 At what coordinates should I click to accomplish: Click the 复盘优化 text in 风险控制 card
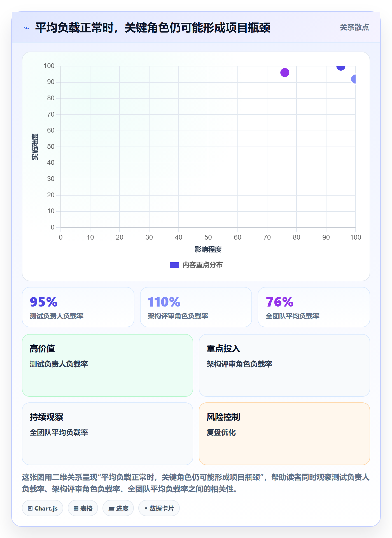221,432
